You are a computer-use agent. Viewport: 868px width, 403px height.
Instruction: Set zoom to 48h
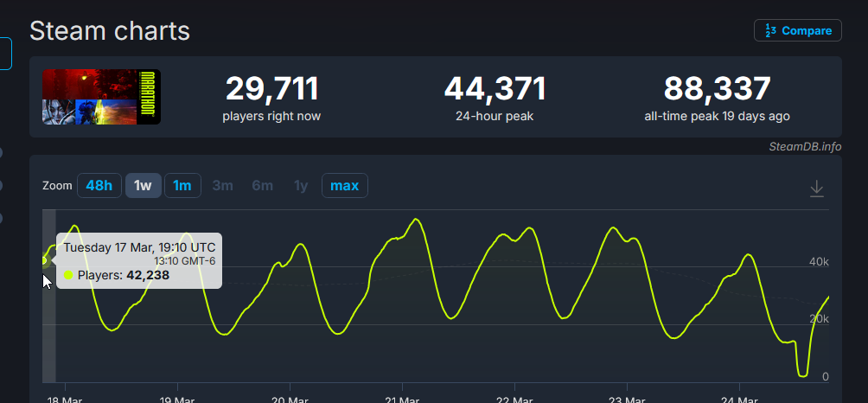pos(99,185)
